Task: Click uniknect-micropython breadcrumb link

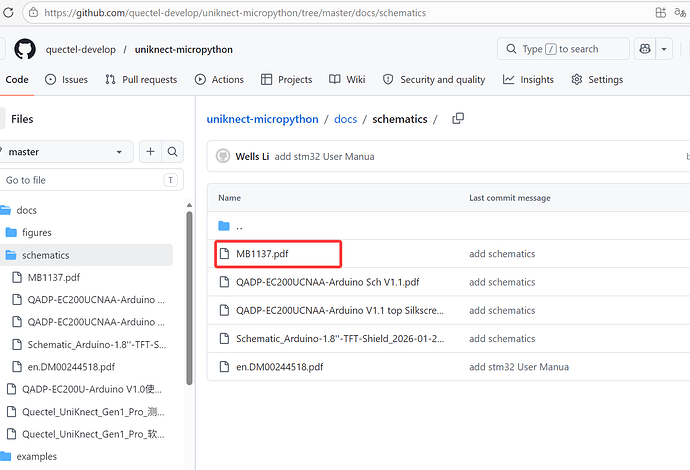Action: coord(262,119)
